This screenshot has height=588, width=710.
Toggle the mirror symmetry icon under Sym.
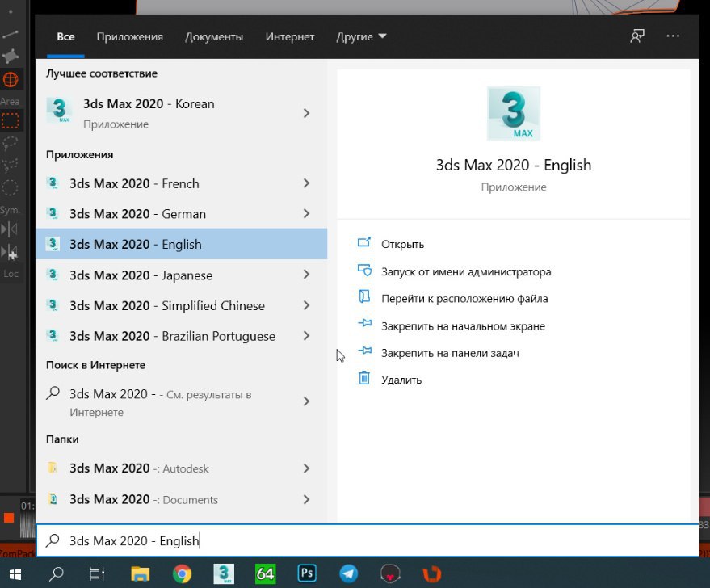[x=9, y=229]
